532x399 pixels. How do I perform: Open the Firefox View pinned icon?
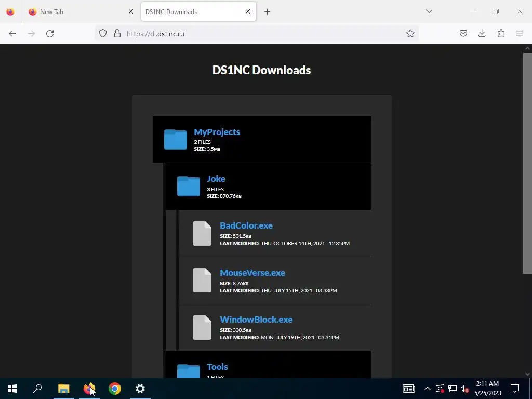(10, 11)
